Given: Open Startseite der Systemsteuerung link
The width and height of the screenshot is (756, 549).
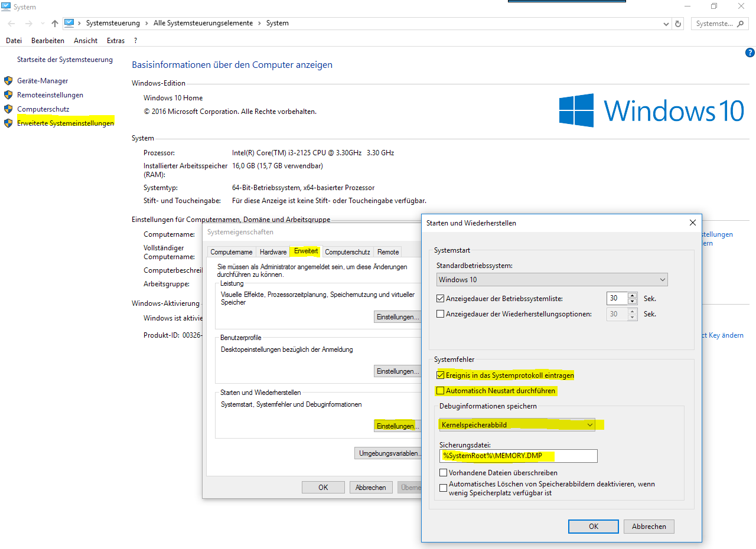Looking at the screenshot, I should point(65,60).
